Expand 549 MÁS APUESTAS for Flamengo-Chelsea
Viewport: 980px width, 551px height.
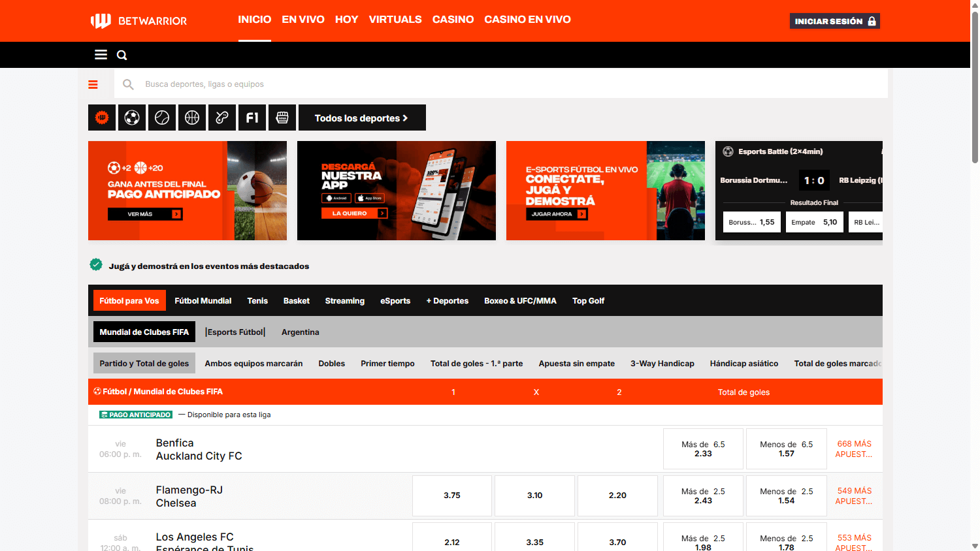click(854, 496)
